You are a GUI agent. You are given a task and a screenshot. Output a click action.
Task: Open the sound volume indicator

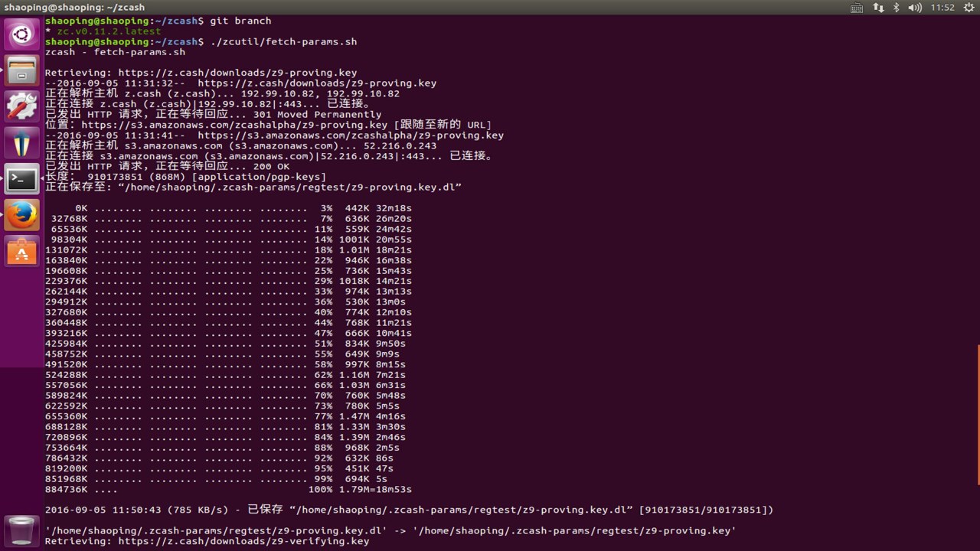click(915, 8)
